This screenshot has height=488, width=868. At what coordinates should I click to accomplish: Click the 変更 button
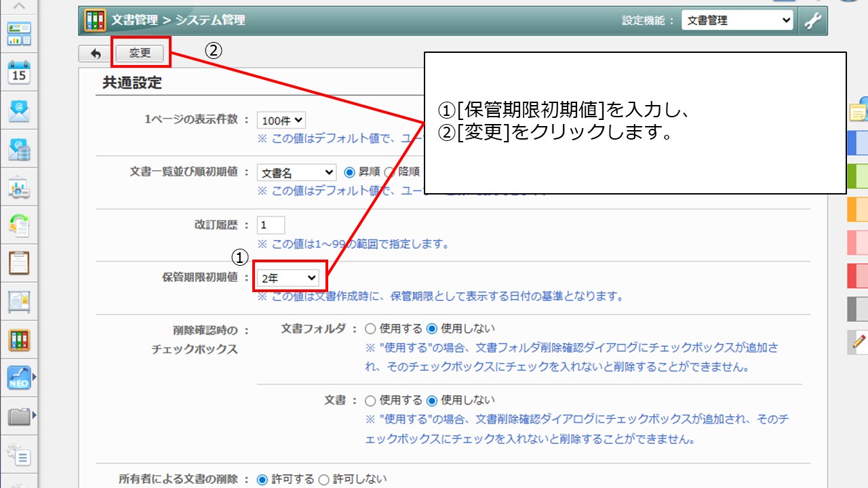(x=140, y=54)
